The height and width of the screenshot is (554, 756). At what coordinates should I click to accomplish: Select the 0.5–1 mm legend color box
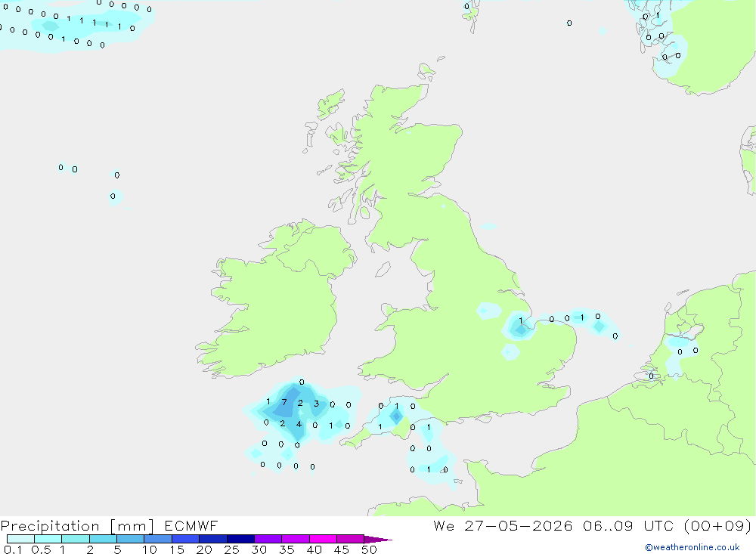(48, 539)
